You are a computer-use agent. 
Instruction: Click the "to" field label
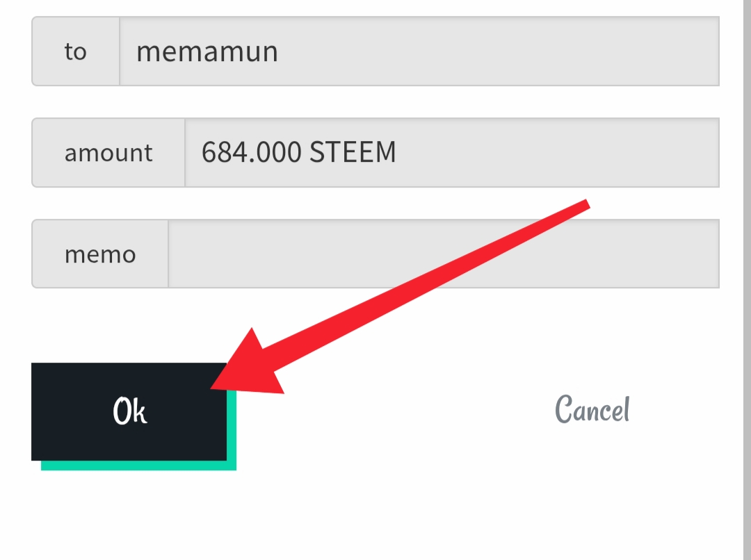(76, 51)
